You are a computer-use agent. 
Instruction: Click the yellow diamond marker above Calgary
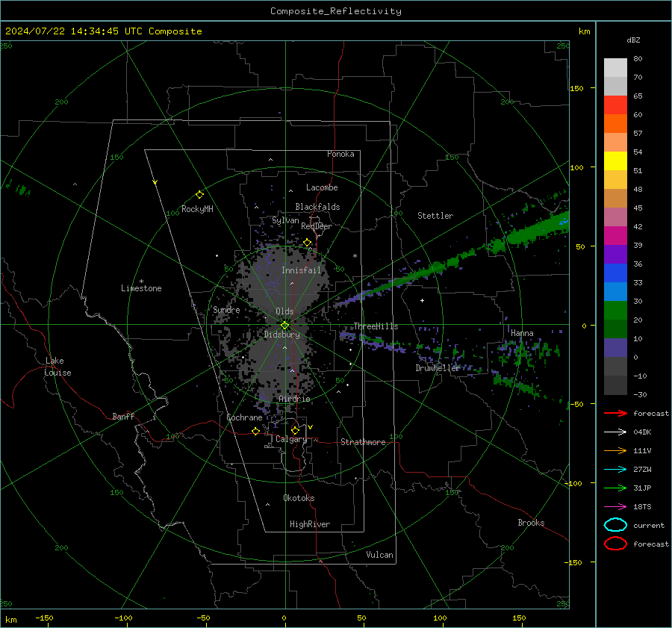click(295, 430)
